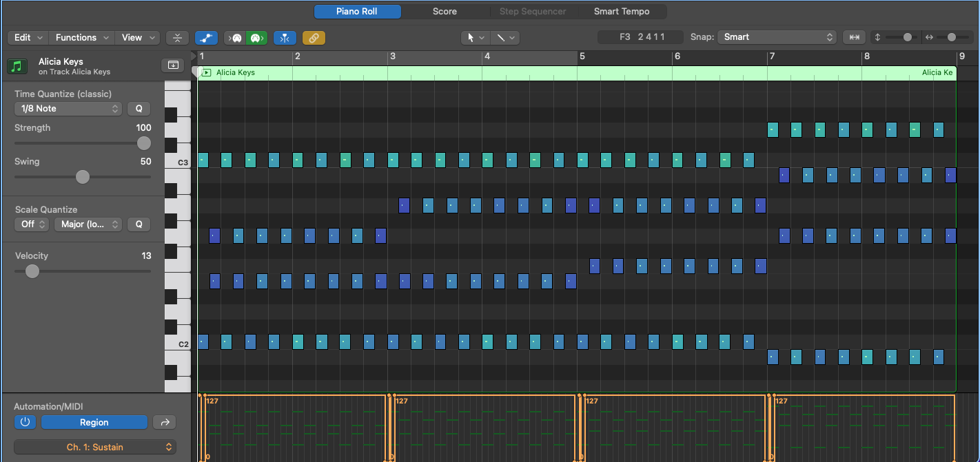Switch to the Score tab
This screenshot has width=980, height=462.
pyautogui.click(x=445, y=11)
